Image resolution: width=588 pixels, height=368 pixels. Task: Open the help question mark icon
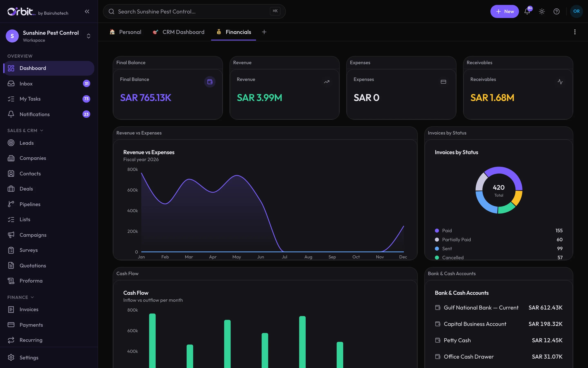[556, 11]
